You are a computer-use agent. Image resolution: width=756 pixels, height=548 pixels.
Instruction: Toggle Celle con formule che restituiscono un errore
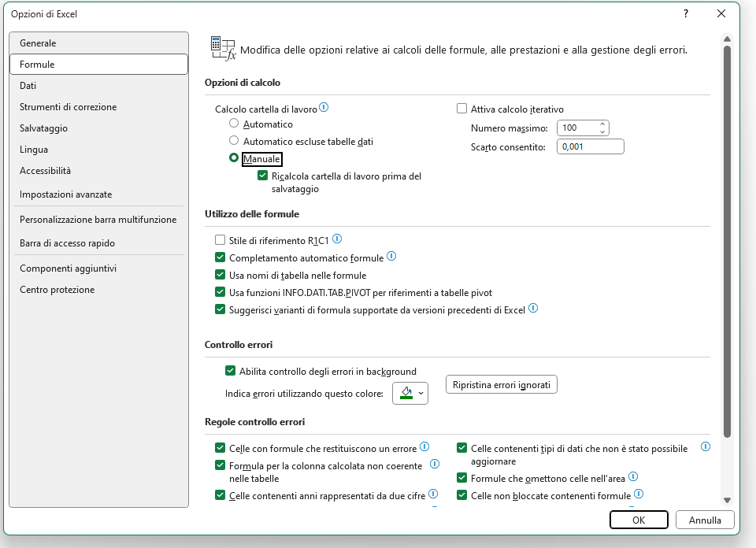point(220,448)
